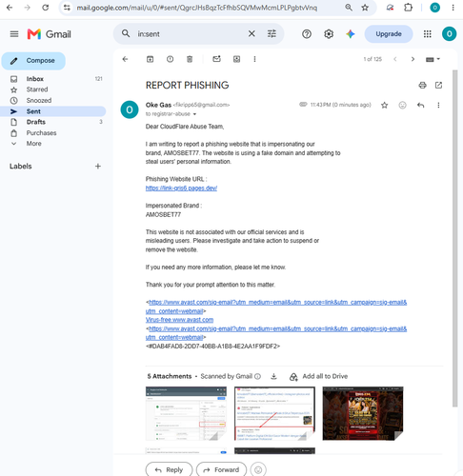Open the second attachment with red arrow
This screenshot has height=476, width=463.
coord(274,413)
